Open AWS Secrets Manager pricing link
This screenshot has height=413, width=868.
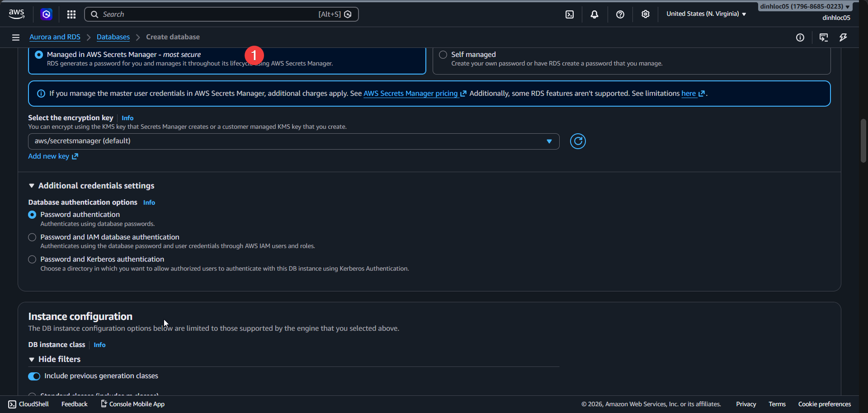pyautogui.click(x=411, y=94)
